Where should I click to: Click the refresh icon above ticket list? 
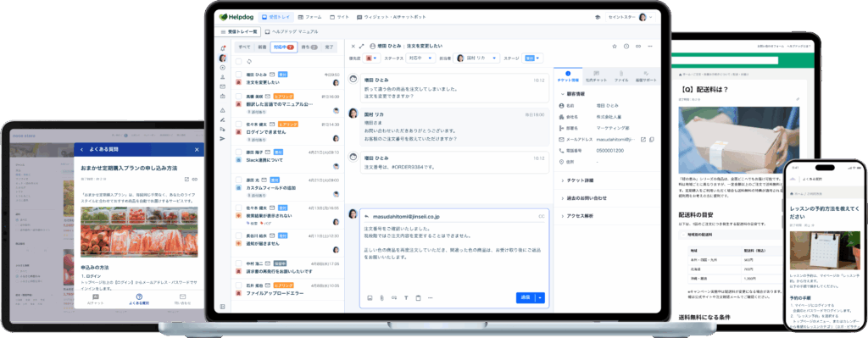pyautogui.click(x=250, y=61)
